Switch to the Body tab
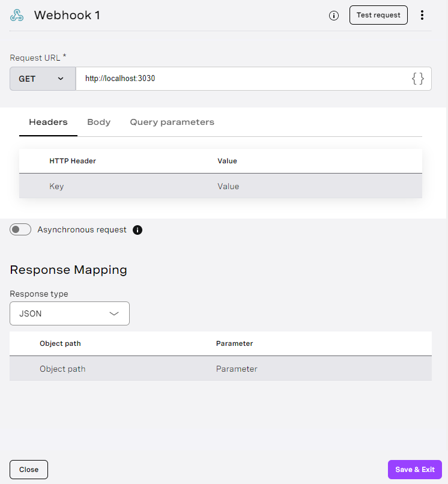The height and width of the screenshot is (484, 448). [x=99, y=123]
